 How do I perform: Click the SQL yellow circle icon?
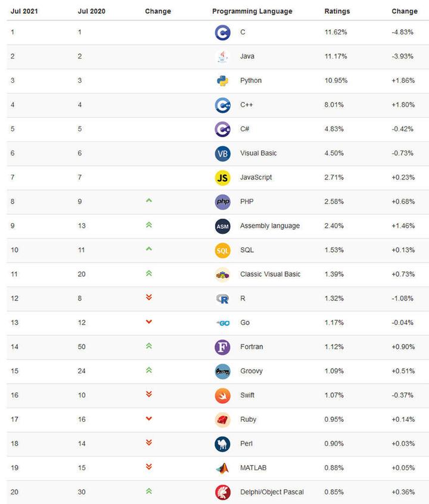(x=222, y=251)
